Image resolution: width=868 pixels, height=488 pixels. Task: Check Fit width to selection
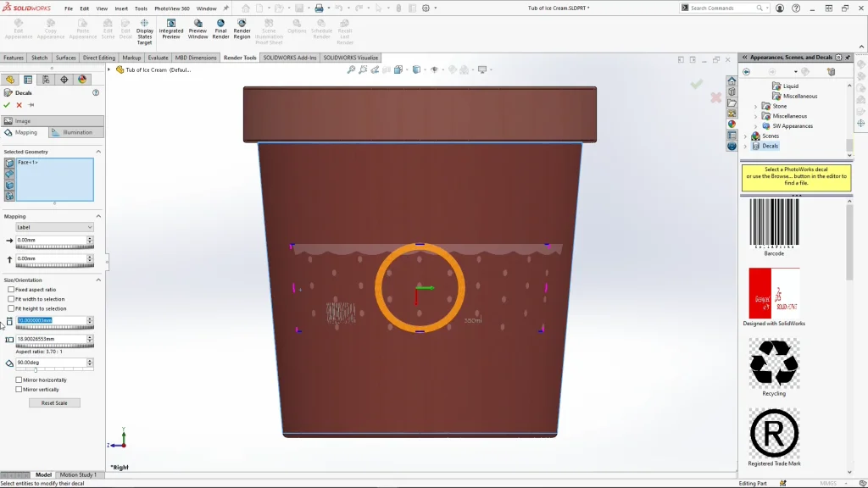11,299
